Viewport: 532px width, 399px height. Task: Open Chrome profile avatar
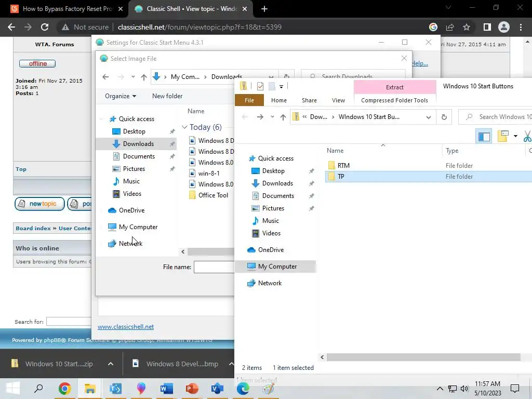tap(504, 27)
